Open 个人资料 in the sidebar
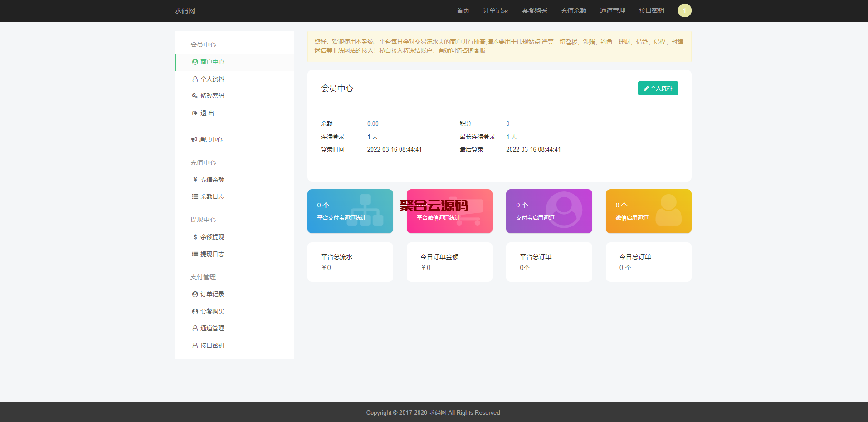 tap(212, 79)
